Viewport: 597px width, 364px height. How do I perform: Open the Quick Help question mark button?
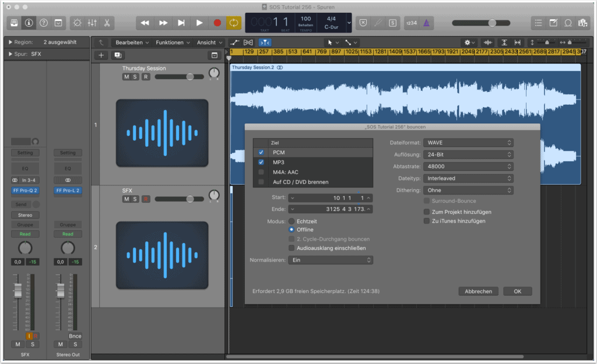coord(43,23)
